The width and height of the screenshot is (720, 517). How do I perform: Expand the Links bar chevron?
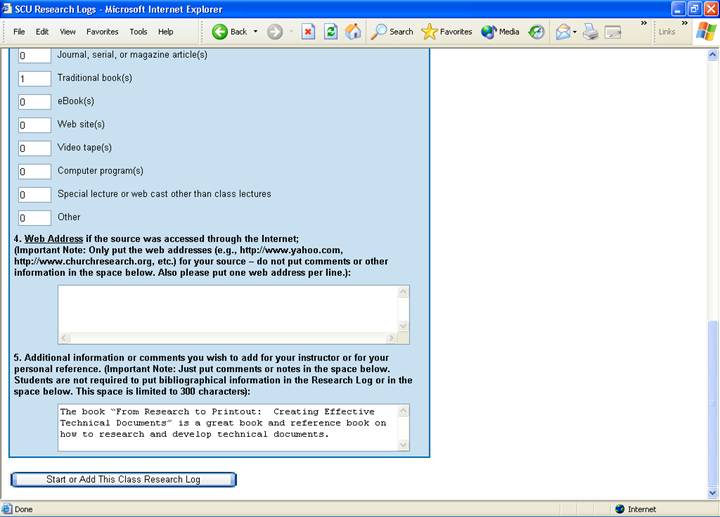pos(685,25)
